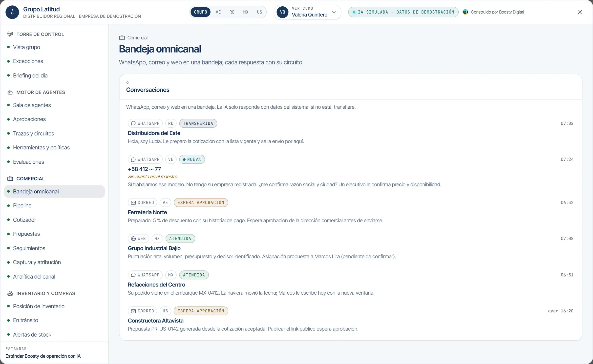Image resolution: width=593 pixels, height=364 pixels.
Task: Click WhatsApp icon in Distribuidora del Este row
Action: tap(133, 123)
